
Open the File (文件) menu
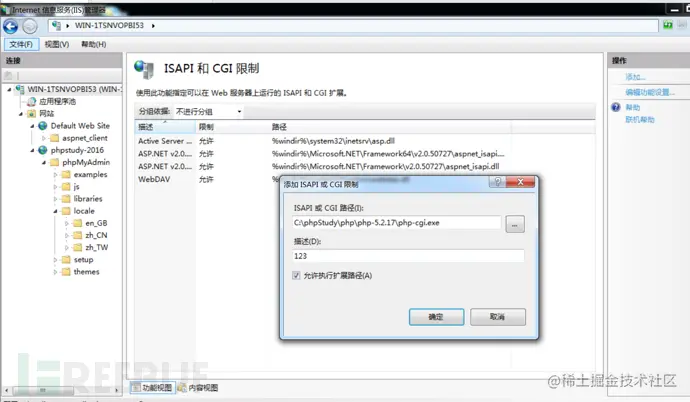click(x=21, y=44)
